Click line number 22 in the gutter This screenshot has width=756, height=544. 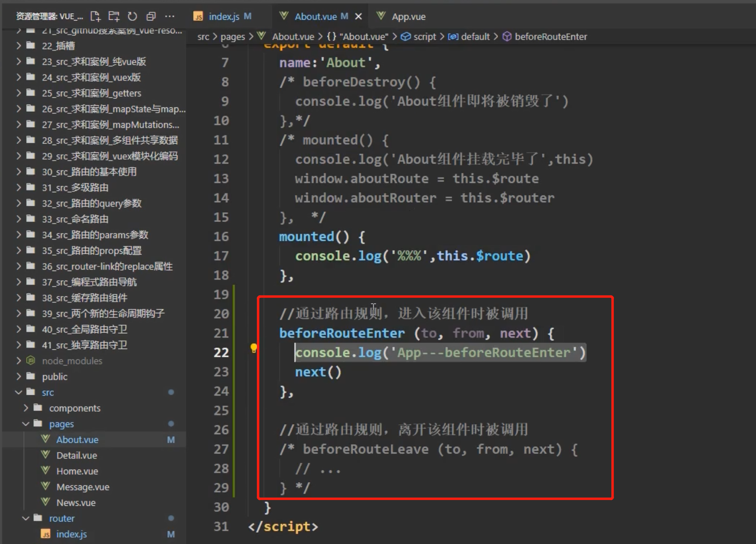[x=221, y=353]
